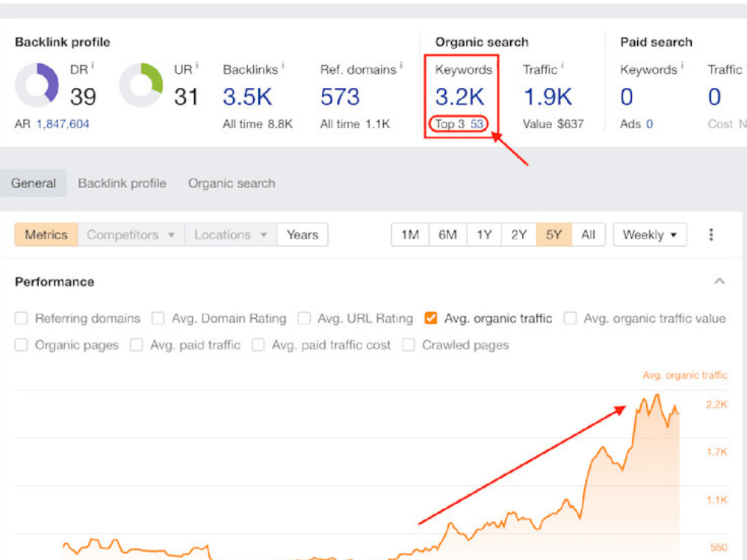Click the UR info icon

click(x=196, y=65)
